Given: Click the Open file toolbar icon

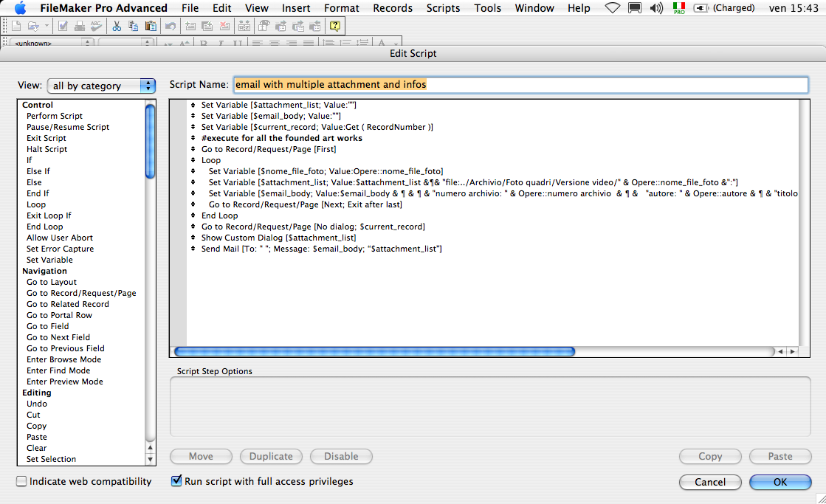Looking at the screenshot, I should tap(33, 26).
